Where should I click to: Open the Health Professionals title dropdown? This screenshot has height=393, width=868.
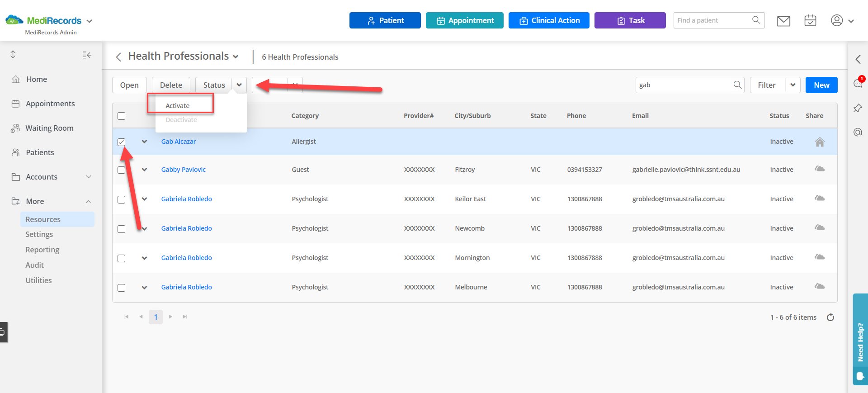[236, 57]
